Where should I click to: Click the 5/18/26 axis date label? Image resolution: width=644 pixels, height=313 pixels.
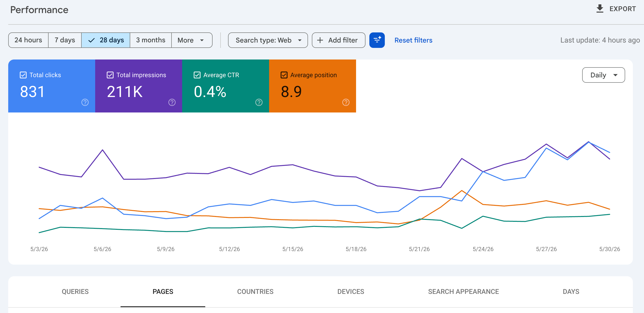pos(356,249)
